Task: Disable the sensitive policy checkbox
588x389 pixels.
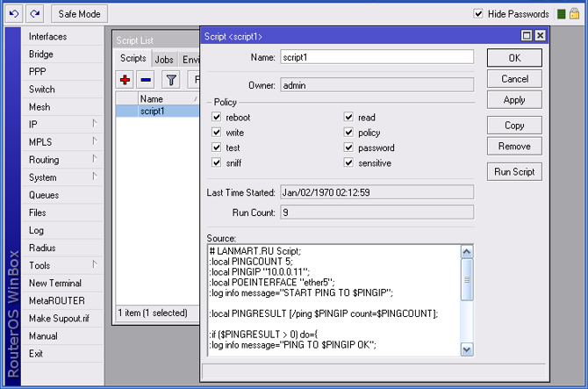Action: point(348,163)
